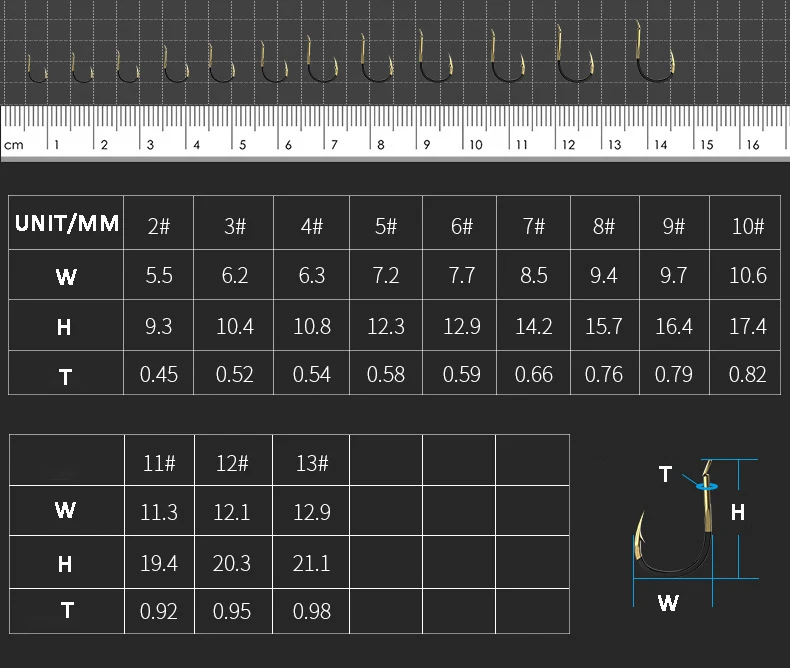Click H height value 10.4 for 3#
The image size is (790, 668).
tap(235, 326)
